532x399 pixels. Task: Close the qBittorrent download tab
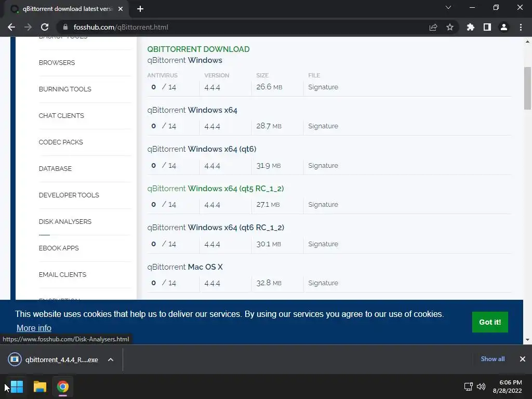(121, 9)
